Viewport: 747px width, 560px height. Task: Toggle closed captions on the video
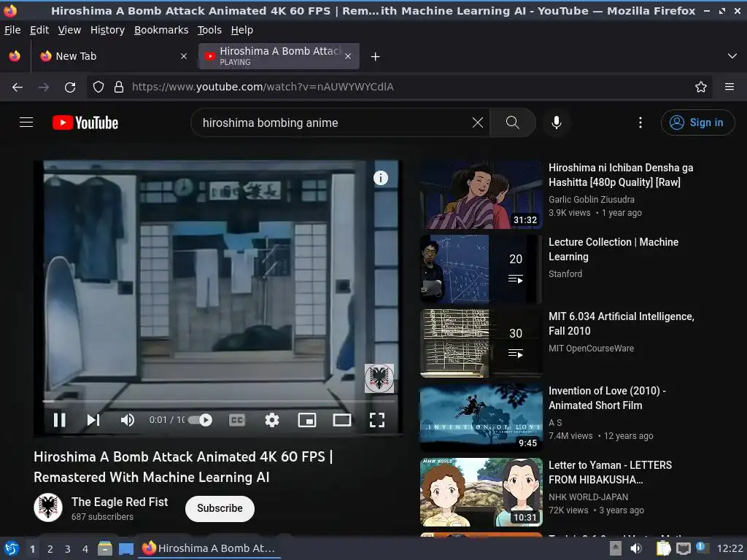click(x=237, y=420)
